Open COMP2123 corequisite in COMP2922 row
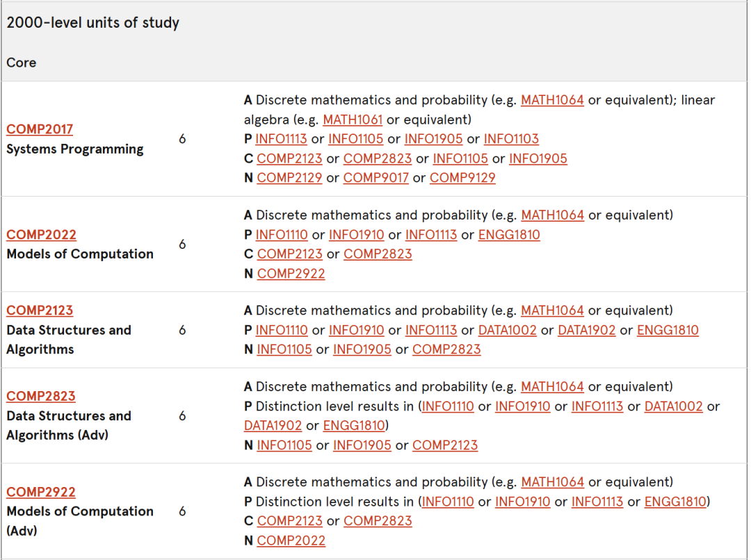751x560 pixels. (290, 521)
